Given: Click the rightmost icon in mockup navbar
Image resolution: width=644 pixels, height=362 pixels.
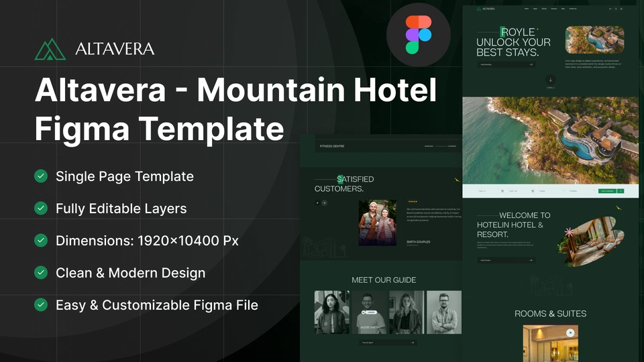Looking at the screenshot, I should point(621,9).
